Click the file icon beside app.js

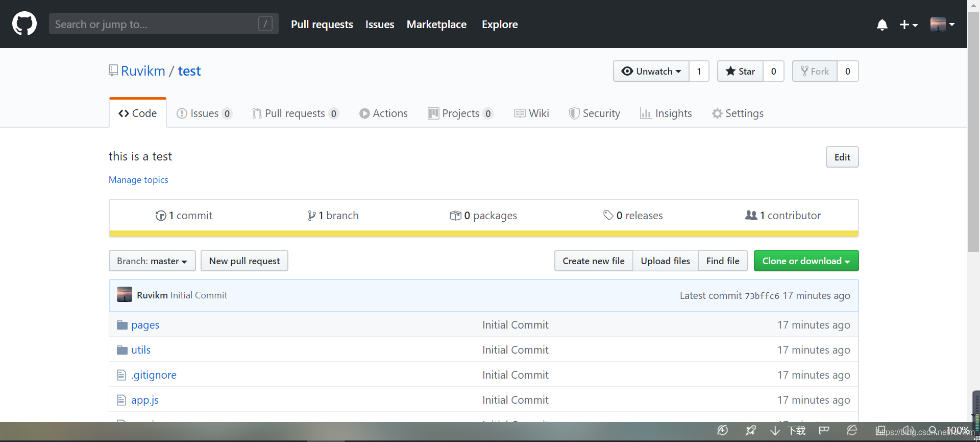[121, 400]
